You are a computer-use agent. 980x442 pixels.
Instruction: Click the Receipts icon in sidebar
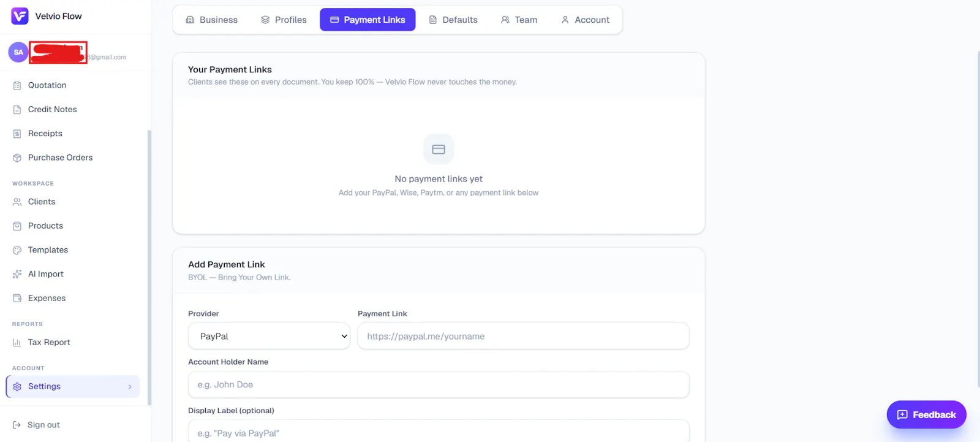(x=17, y=134)
